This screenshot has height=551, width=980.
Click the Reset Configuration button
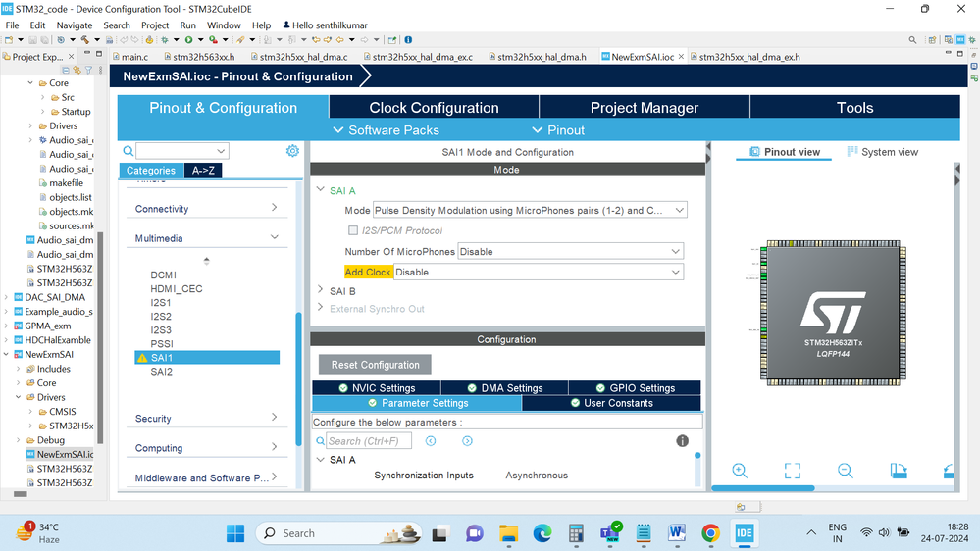[375, 365]
